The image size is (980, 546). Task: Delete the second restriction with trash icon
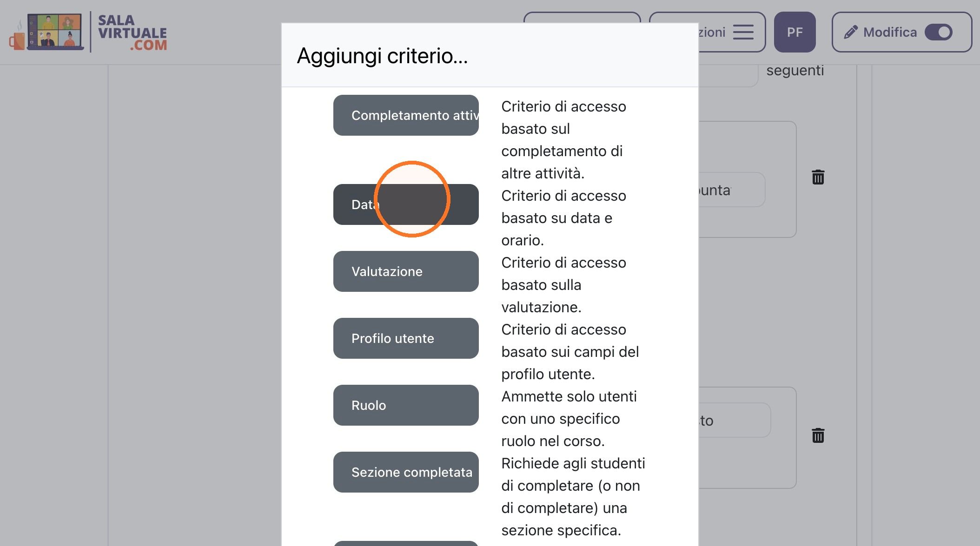tap(818, 435)
